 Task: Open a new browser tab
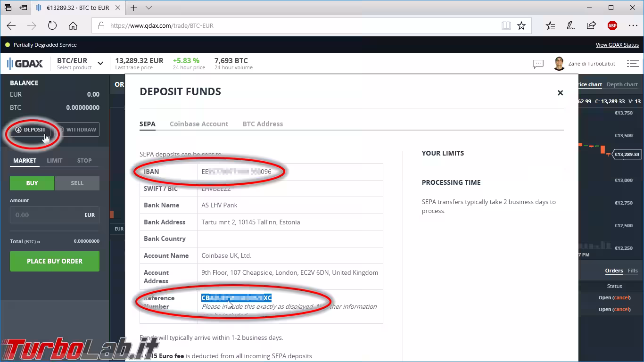coord(134,8)
